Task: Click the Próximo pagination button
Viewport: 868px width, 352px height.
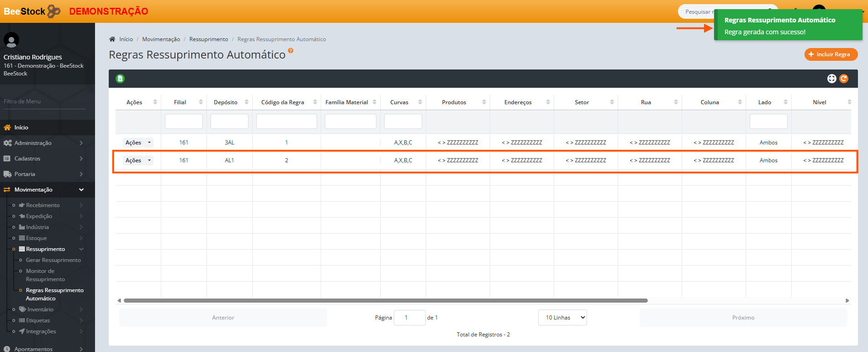Action: tap(743, 318)
